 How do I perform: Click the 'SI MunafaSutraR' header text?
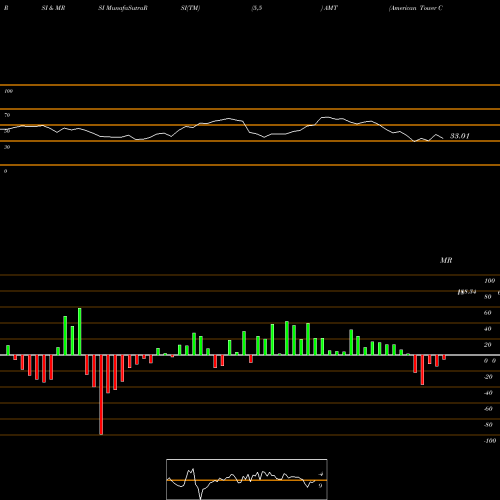(x=123, y=8)
